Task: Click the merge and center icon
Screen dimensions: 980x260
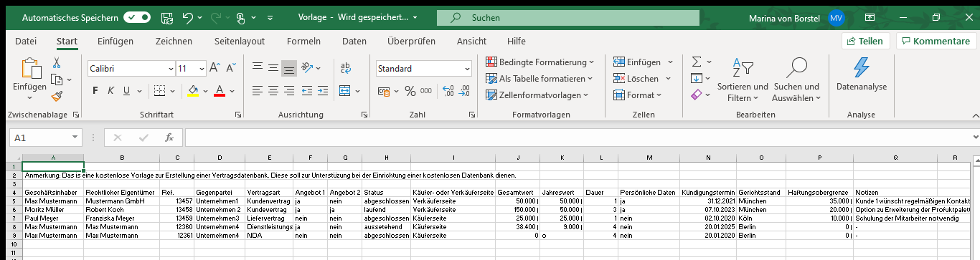Action: click(345, 91)
